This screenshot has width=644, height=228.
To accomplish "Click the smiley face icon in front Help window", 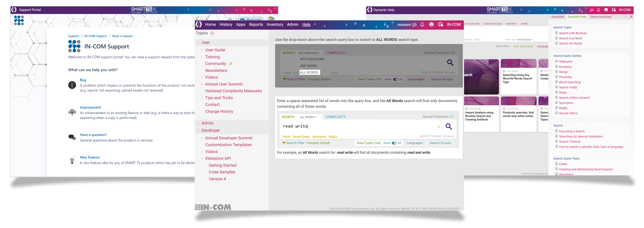I will pos(431,25).
